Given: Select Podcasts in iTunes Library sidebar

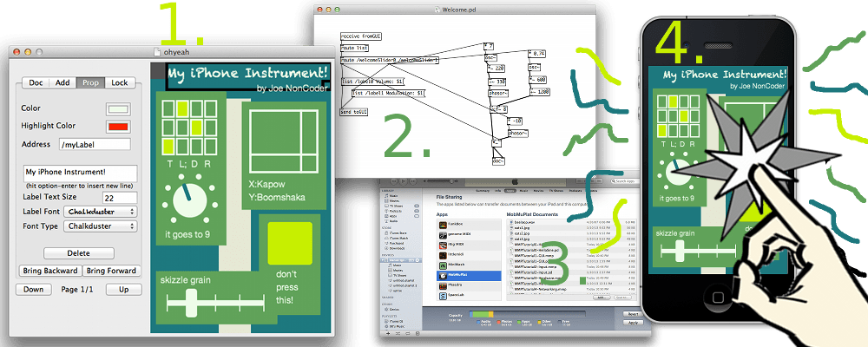Looking at the screenshot, I should [395, 211].
